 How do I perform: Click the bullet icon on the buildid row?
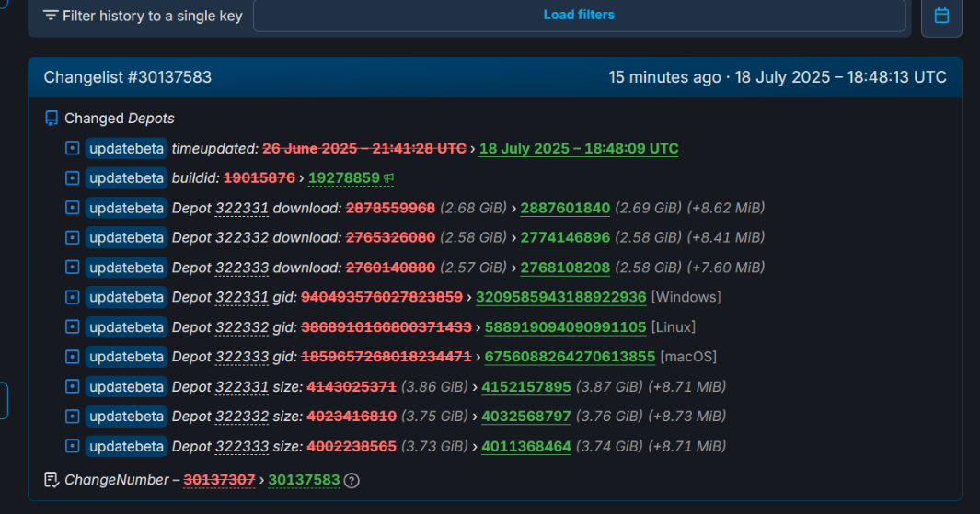[x=72, y=178]
